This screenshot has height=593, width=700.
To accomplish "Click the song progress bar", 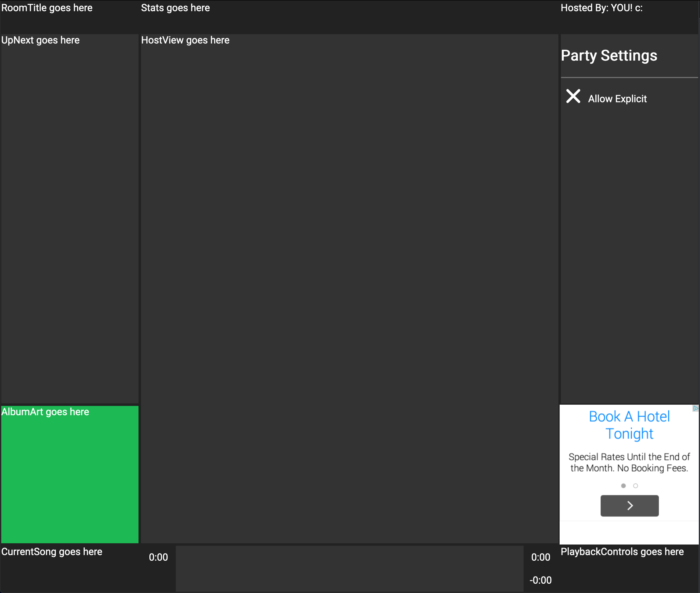I will point(349,568).
